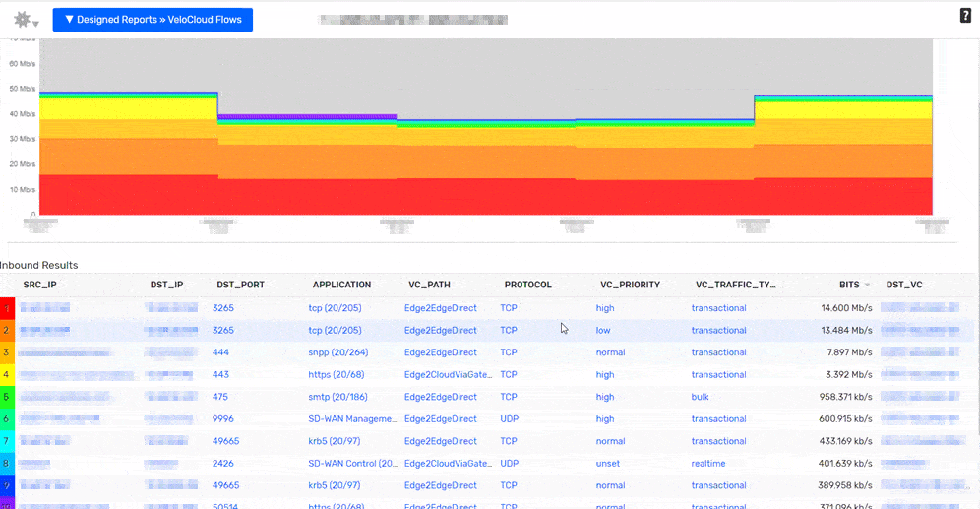Sort by VC_TRAFFIC_TY... column header
This screenshot has height=509, width=980.
point(736,285)
